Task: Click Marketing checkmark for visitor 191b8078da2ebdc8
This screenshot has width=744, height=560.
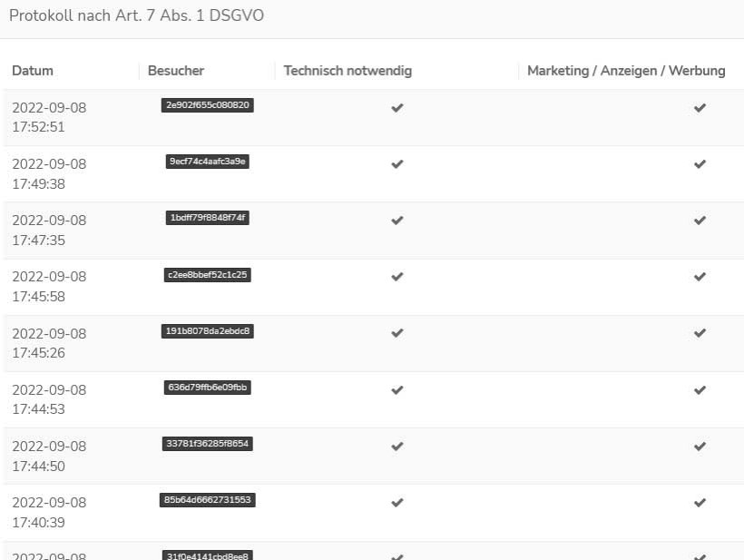Action: (x=700, y=333)
